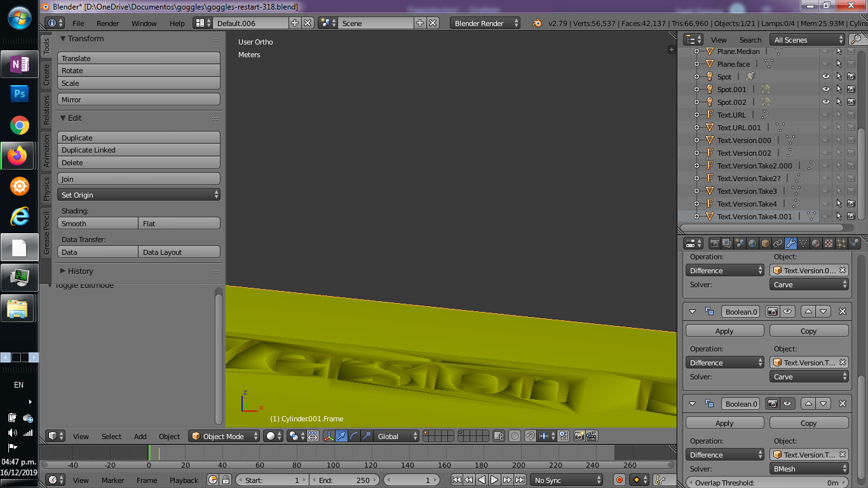Switch to the Create tab in tool shelf
The image size is (868, 488).
(x=46, y=74)
